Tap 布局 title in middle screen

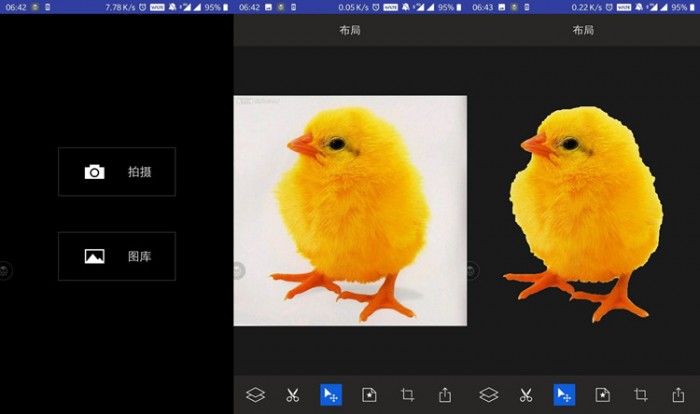(350, 30)
